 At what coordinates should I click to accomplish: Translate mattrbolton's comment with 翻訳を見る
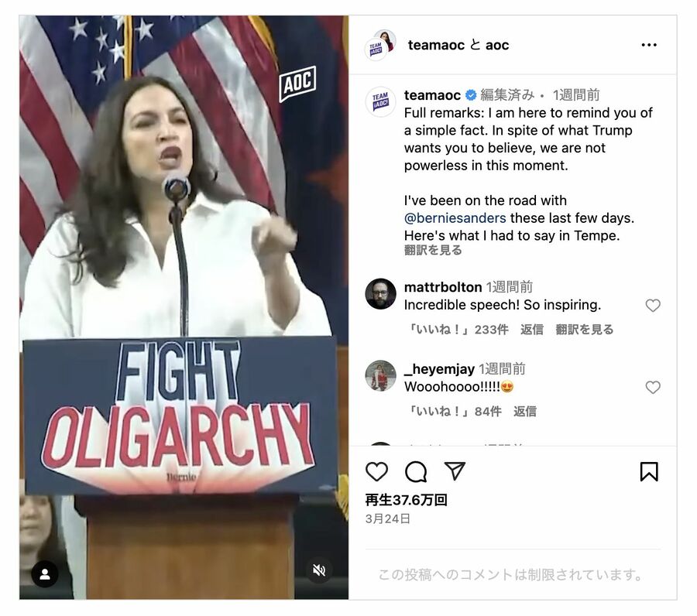[x=584, y=330]
